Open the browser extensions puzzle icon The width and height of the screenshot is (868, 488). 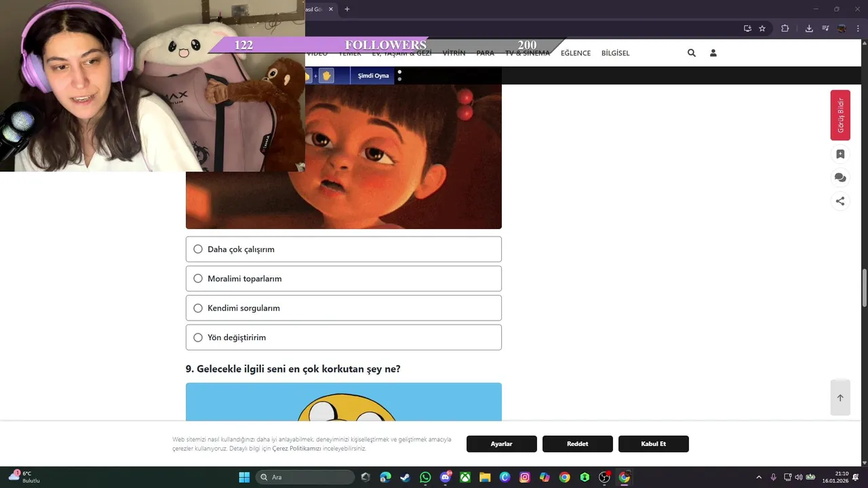pyautogui.click(x=785, y=28)
